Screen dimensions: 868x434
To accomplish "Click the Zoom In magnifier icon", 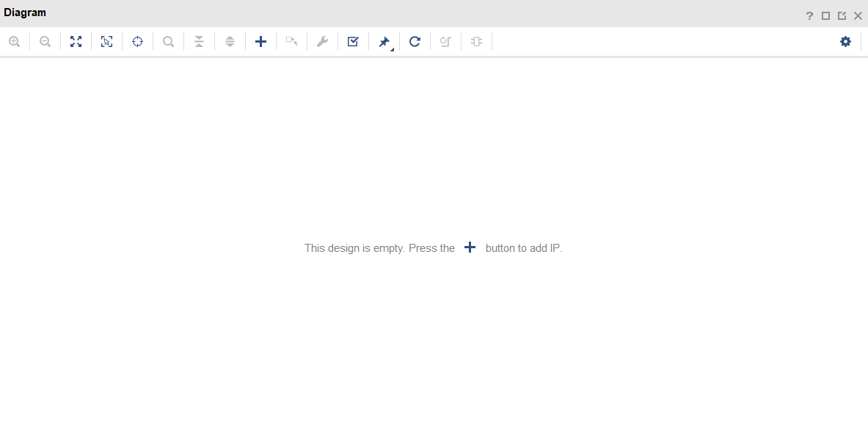I will click(15, 42).
